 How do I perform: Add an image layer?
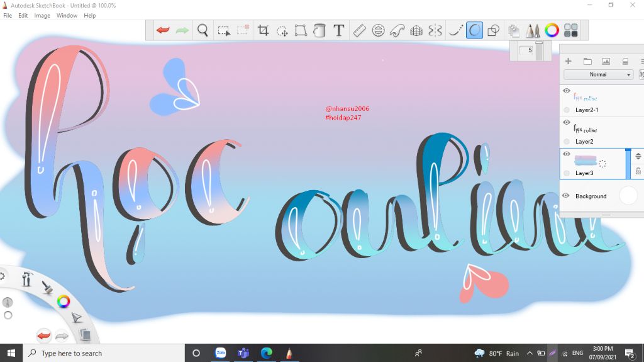[x=606, y=61]
